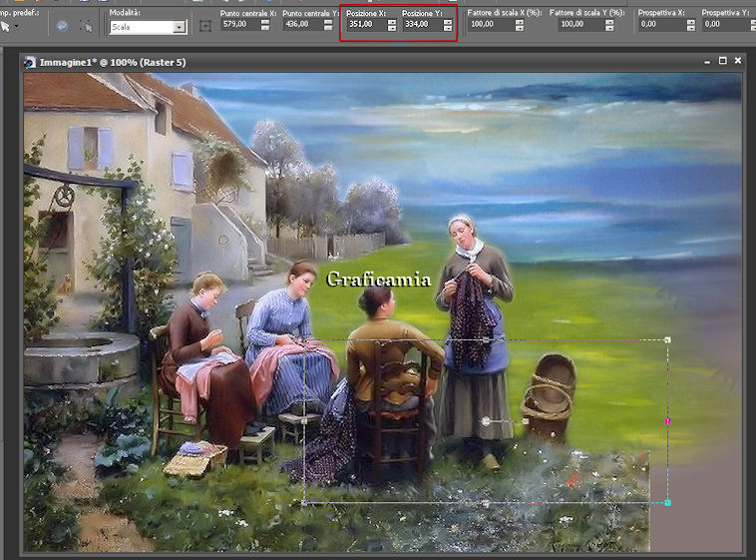Click the Punto centrale X value field
This screenshot has width=756, height=560.
[x=239, y=24]
